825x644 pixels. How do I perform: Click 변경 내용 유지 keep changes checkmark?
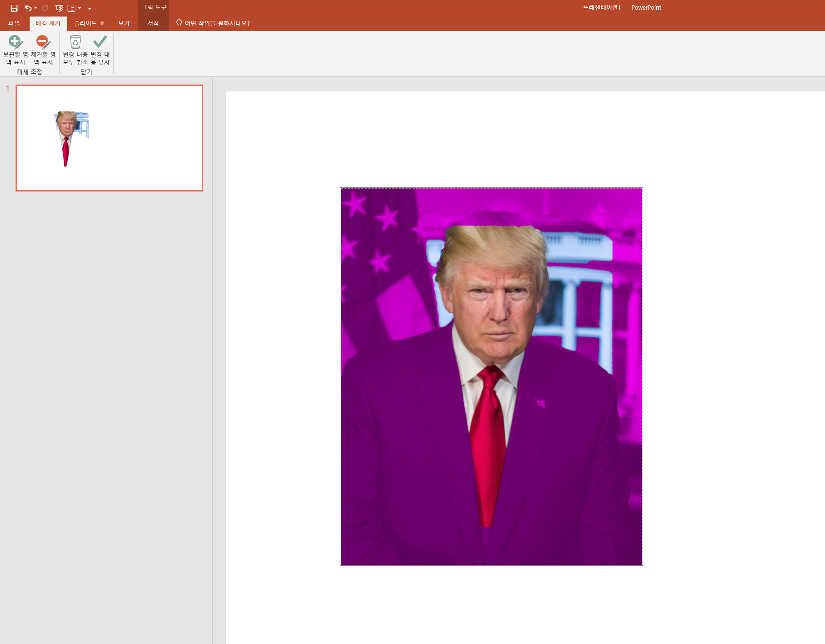[x=100, y=50]
